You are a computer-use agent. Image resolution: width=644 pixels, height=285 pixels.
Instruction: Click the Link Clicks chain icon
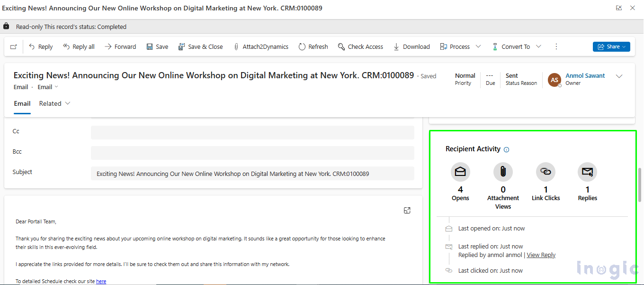[x=546, y=172]
